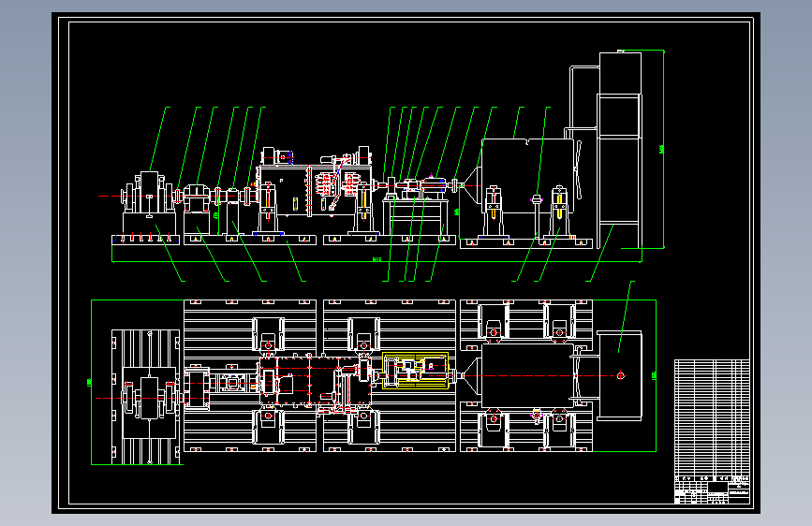This screenshot has width=812, height=526.
Task: Click the yellow-outlined assembly in the plan view
Action: point(415,371)
